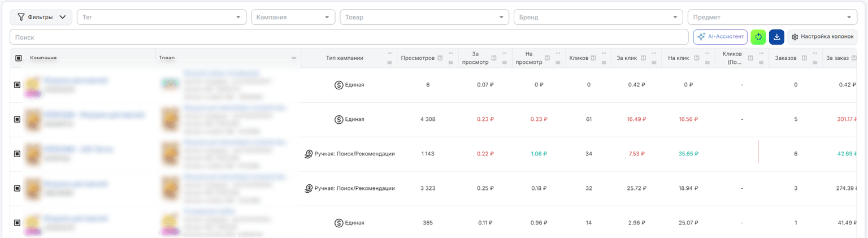
Task: Open the AI-Ассистент sparkle button
Action: pos(720,37)
